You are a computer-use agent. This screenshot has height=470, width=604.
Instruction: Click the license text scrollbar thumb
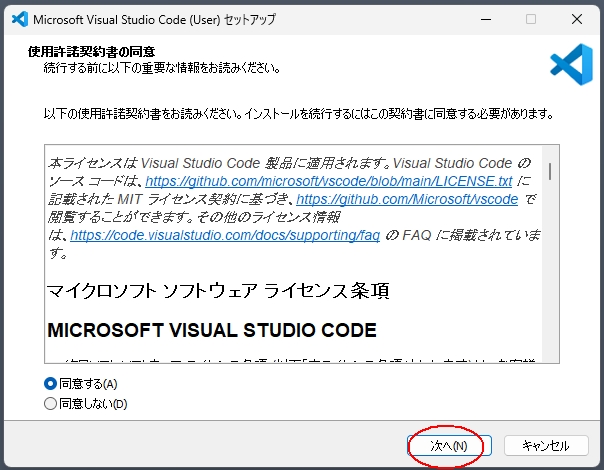[550, 172]
